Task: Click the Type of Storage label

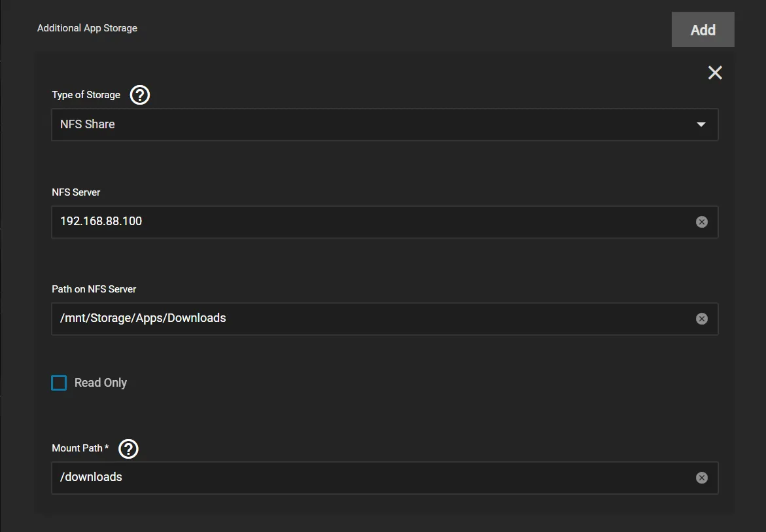Action: [86, 95]
